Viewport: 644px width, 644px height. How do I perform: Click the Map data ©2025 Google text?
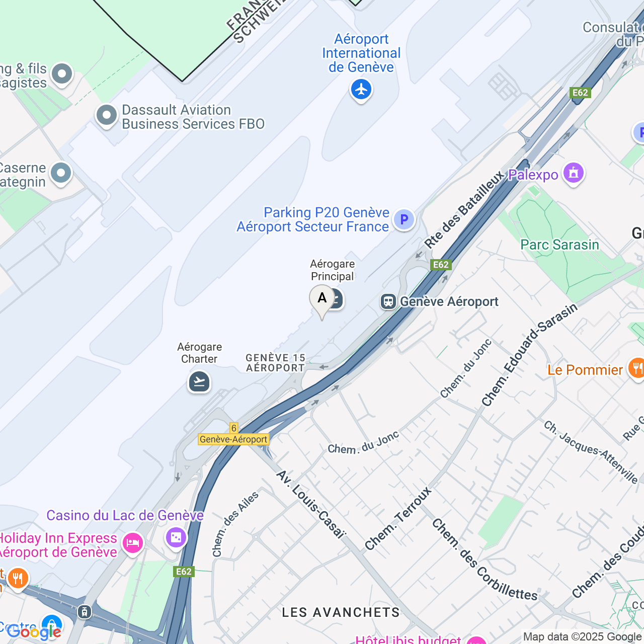pos(582,637)
